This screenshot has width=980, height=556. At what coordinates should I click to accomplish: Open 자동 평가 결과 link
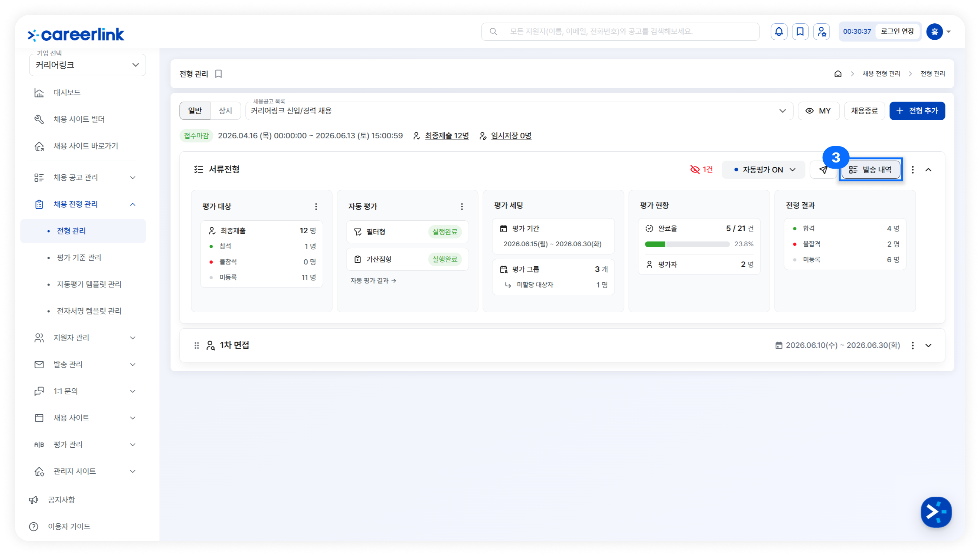373,281
